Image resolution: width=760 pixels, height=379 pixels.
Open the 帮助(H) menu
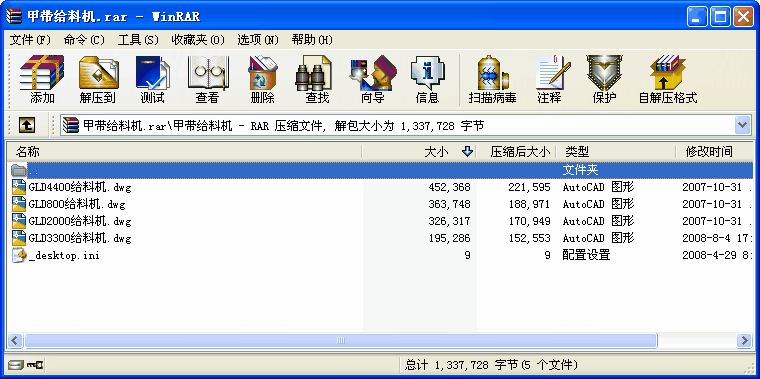click(312, 40)
